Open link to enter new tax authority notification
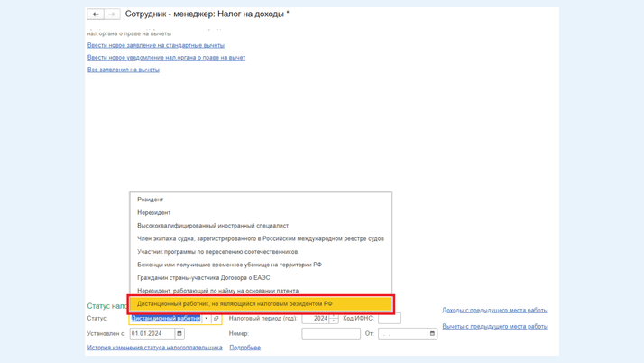The width and height of the screenshot is (644, 363). coord(166,58)
